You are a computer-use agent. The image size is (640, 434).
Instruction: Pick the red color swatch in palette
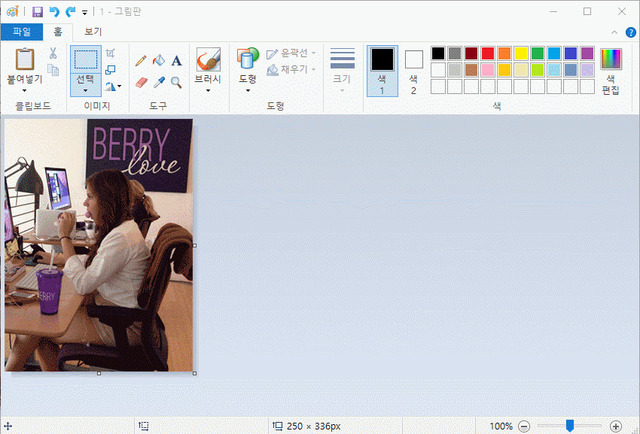pyautogui.click(x=488, y=53)
